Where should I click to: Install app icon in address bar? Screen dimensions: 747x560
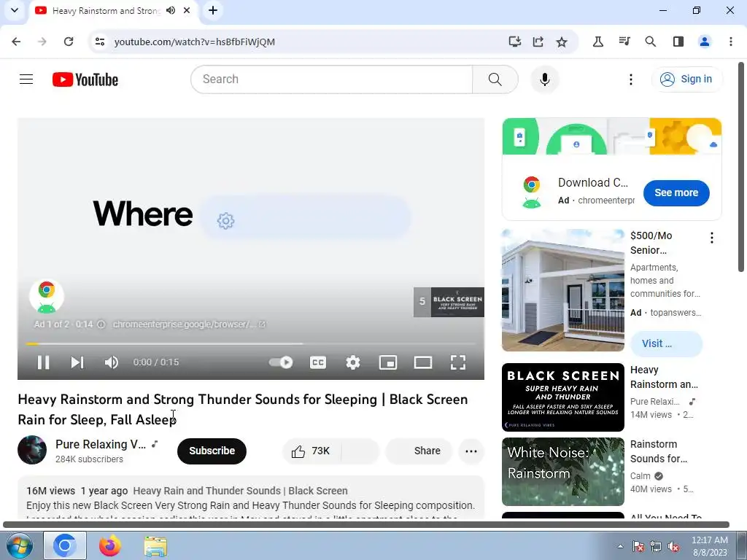514,42
